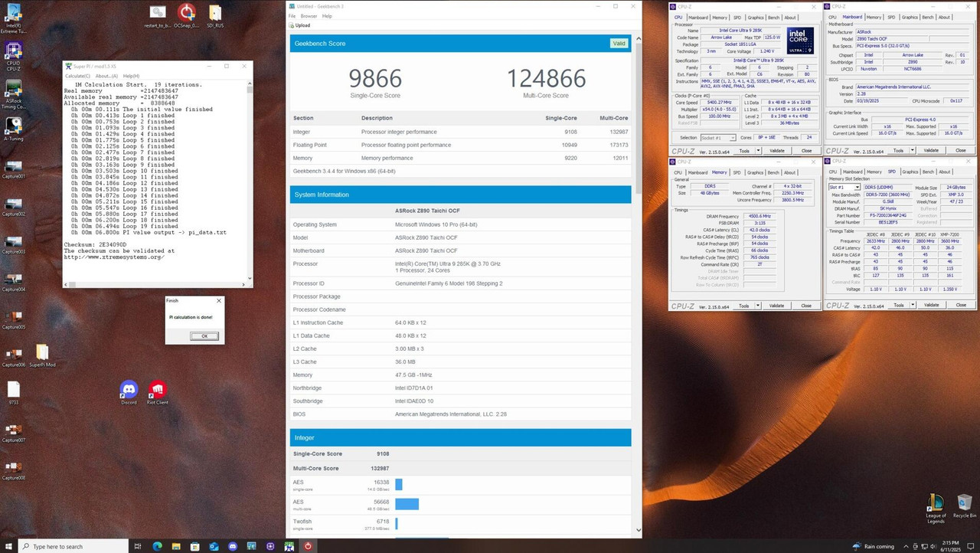Screen dimensions: 980x553
Task: Open Rain coming weather widget on taskbar
Action: click(x=873, y=546)
